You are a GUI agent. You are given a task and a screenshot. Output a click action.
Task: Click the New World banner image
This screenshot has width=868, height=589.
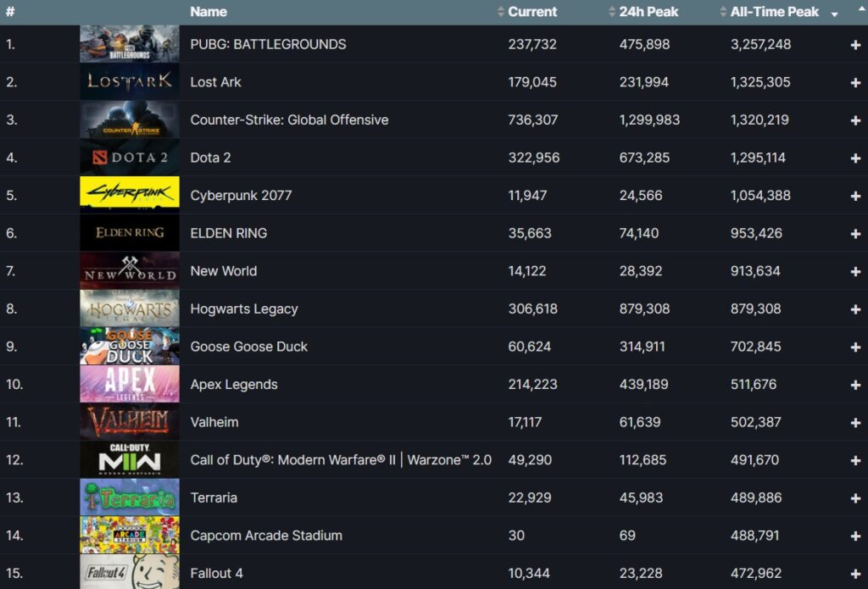point(130,271)
